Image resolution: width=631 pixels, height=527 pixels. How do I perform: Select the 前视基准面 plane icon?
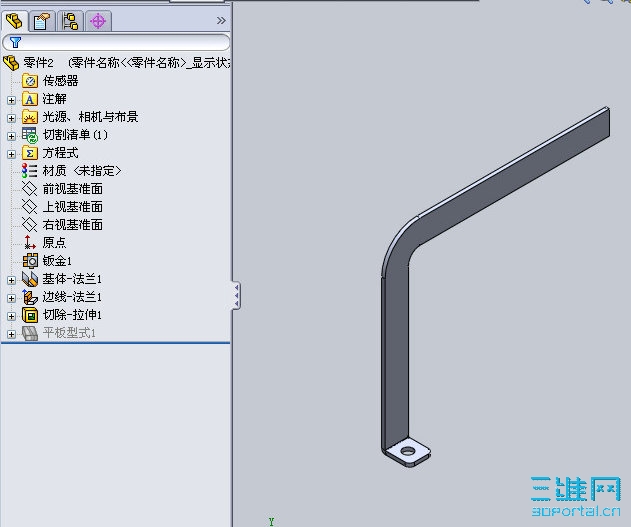tap(30, 189)
